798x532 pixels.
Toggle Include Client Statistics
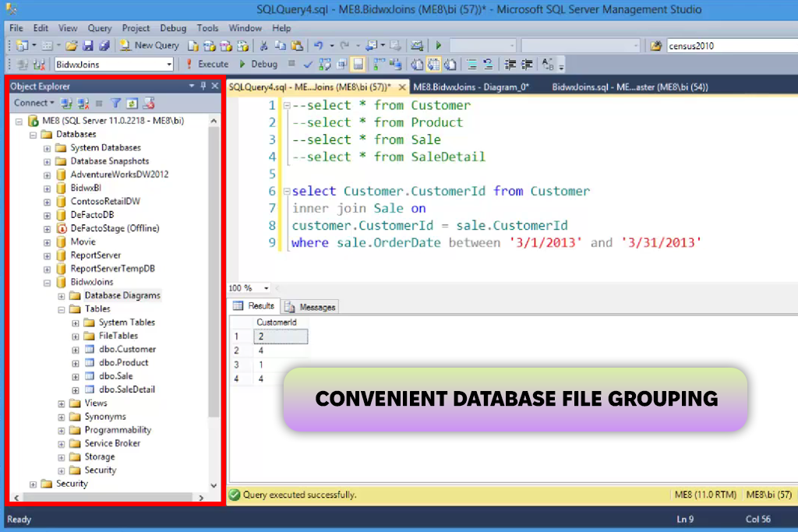coord(395,65)
